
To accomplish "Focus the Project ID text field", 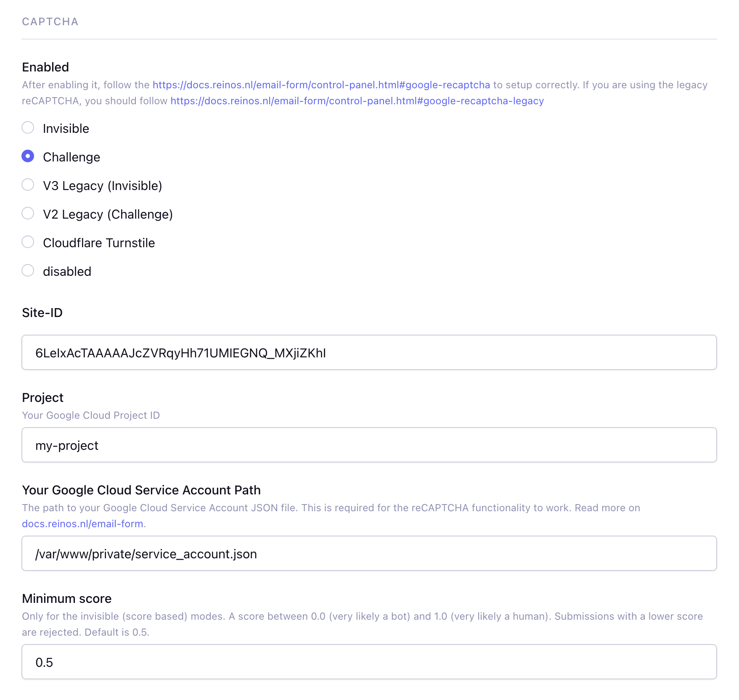I will (x=369, y=445).
